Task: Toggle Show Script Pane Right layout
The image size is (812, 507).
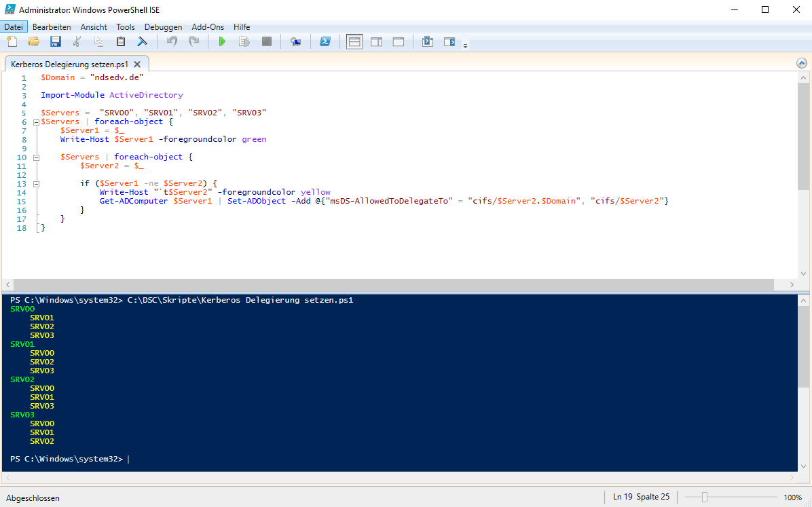Action: click(x=376, y=42)
